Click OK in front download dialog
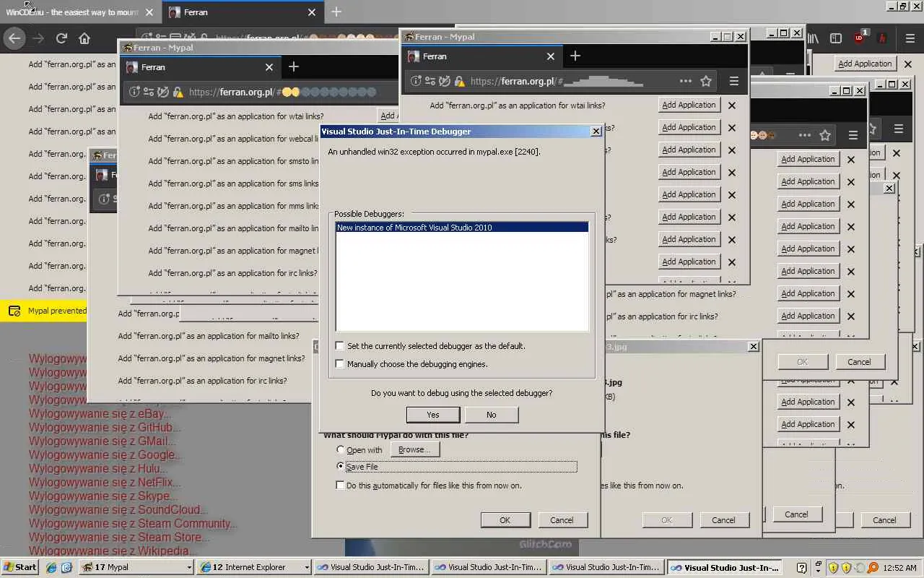 505,520
